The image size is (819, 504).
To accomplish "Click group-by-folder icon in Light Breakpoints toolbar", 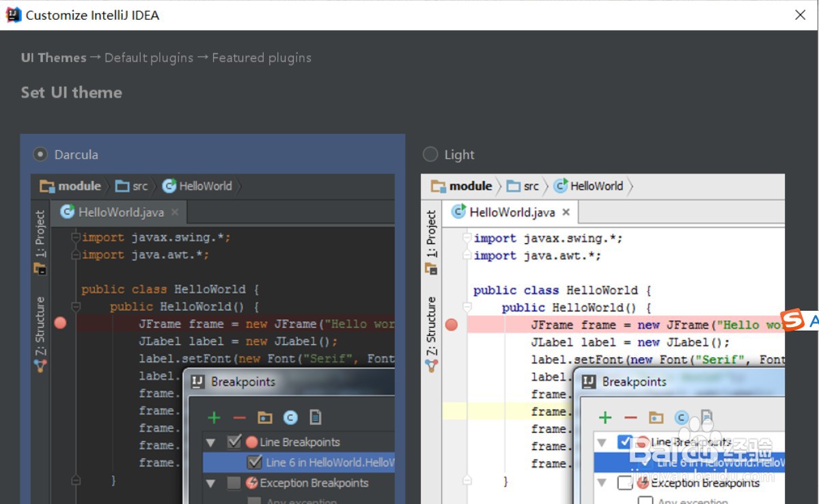I will (x=656, y=417).
